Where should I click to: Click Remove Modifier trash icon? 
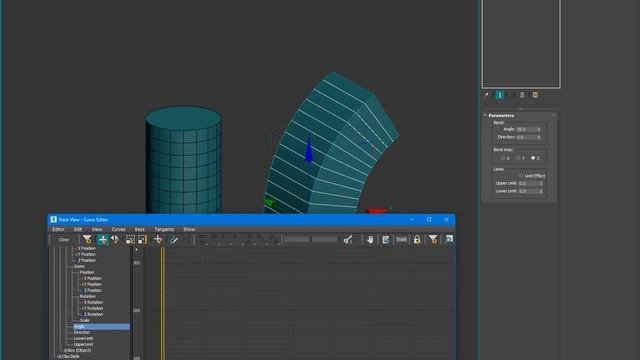(x=522, y=95)
